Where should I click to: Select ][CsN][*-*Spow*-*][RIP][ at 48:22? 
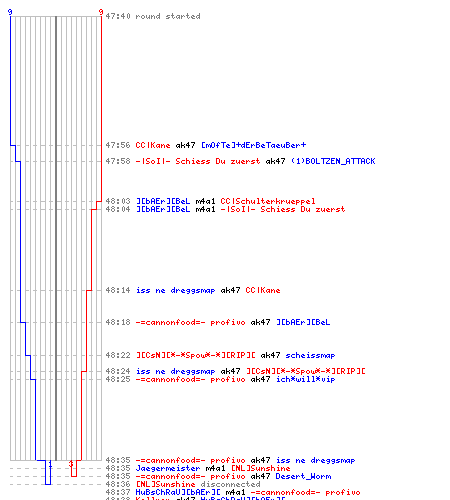pos(196,355)
